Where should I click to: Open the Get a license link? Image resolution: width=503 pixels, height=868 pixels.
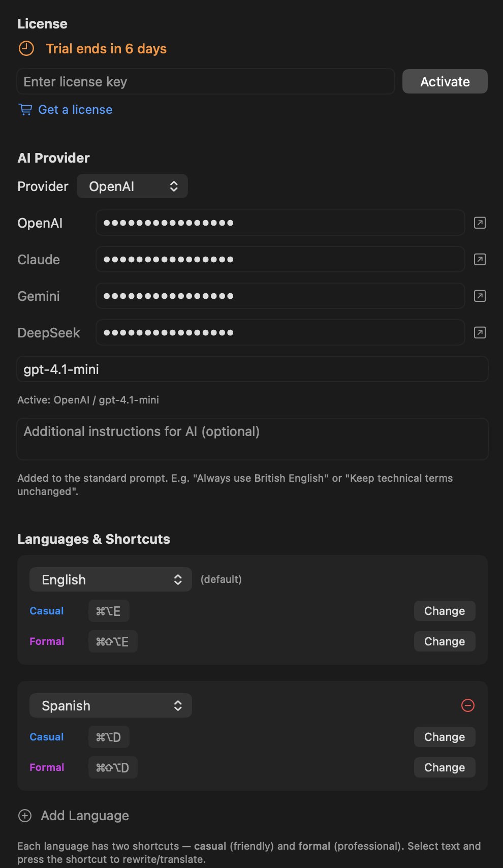[x=75, y=110]
